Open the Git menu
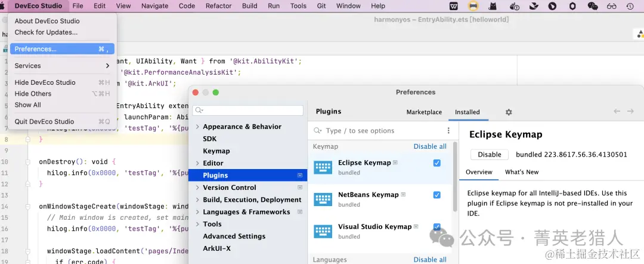Screen dimensions: 644x264 [x=321, y=6]
